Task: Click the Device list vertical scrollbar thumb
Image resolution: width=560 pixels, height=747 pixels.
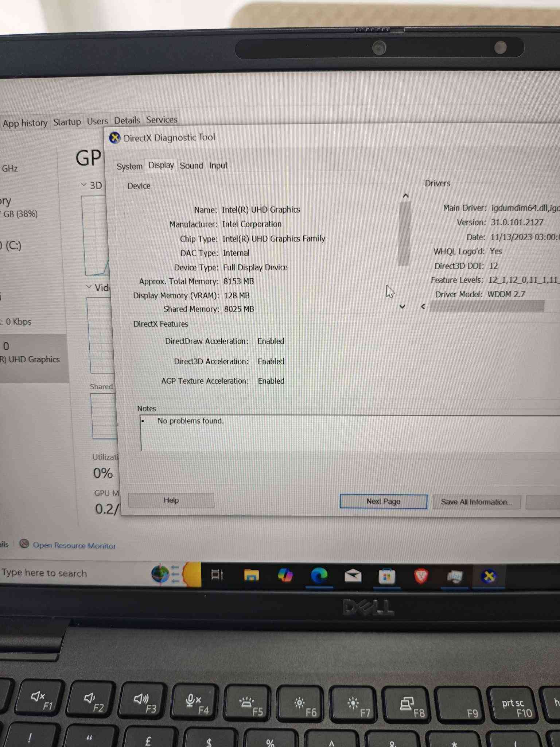Action: tap(404, 233)
